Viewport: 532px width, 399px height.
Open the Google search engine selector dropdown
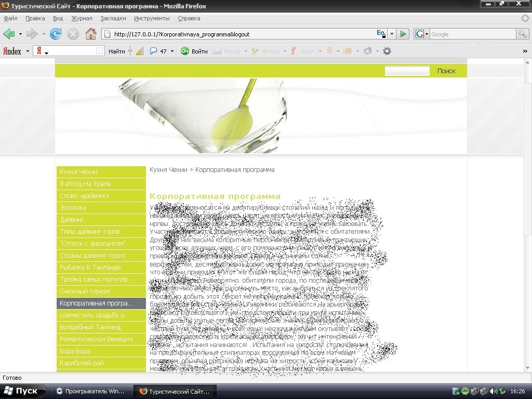[427, 34]
